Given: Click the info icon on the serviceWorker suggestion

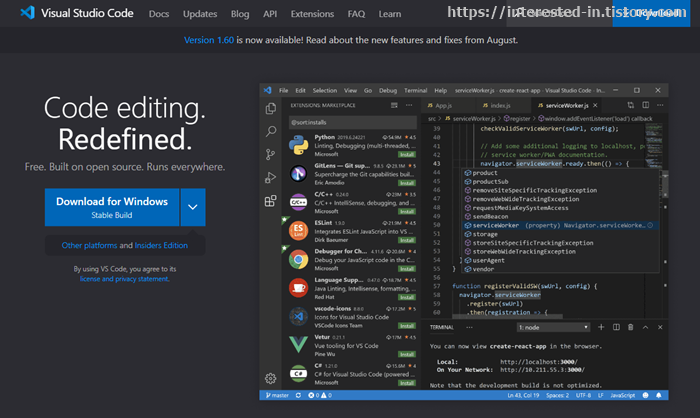Looking at the screenshot, I should pos(650,226).
